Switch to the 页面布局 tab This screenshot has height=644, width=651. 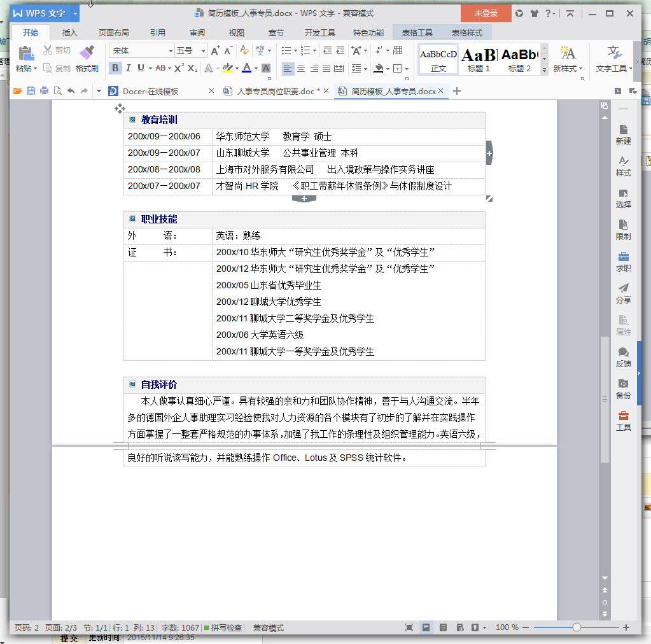(113, 33)
